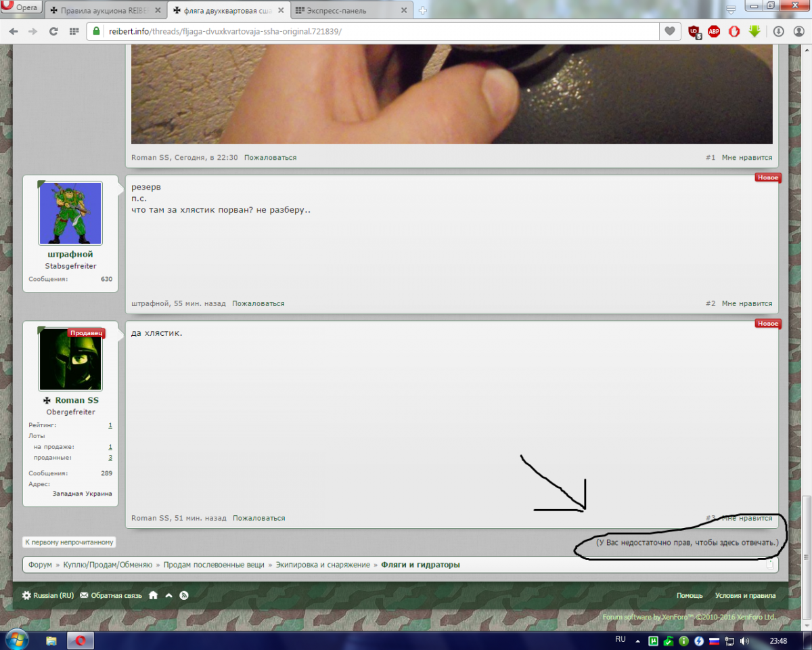Image resolution: width=812 pixels, height=650 pixels.
Task: Open the green download arrow extension
Action: click(x=754, y=31)
